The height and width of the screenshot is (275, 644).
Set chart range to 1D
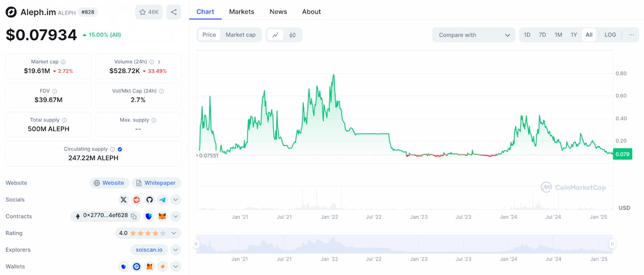[x=527, y=35]
